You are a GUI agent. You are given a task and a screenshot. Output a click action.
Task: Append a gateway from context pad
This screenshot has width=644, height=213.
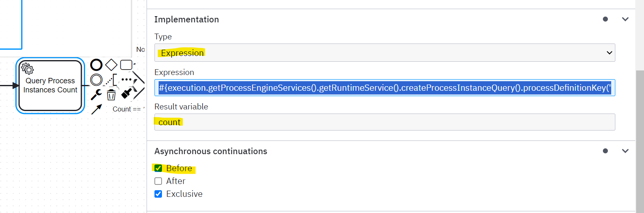pos(111,65)
